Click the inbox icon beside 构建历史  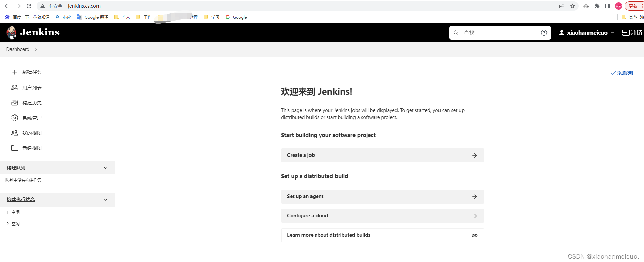coord(15,103)
